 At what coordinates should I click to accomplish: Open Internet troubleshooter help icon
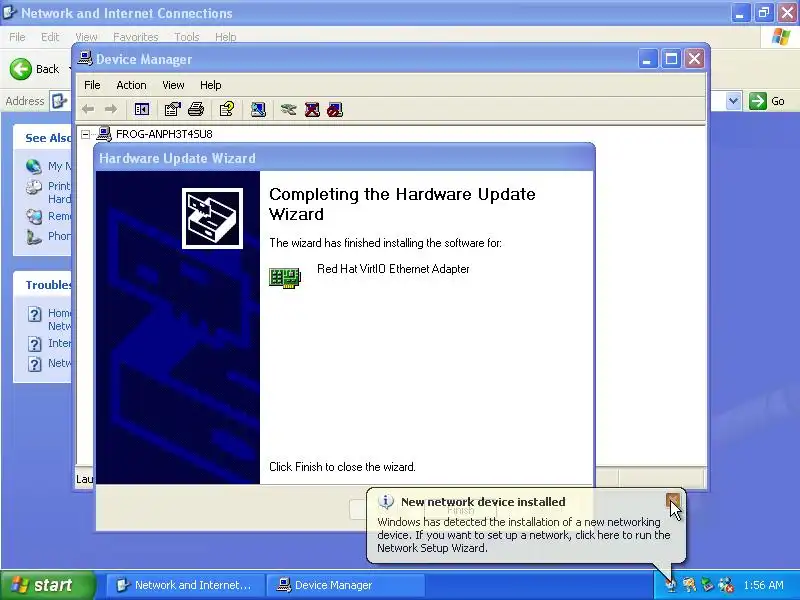pyautogui.click(x=34, y=344)
